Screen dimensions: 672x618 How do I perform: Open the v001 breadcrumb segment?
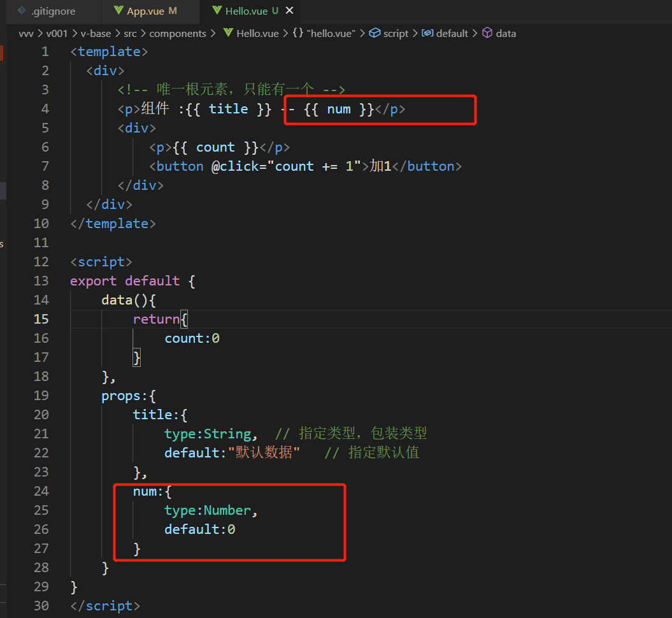coord(57,33)
